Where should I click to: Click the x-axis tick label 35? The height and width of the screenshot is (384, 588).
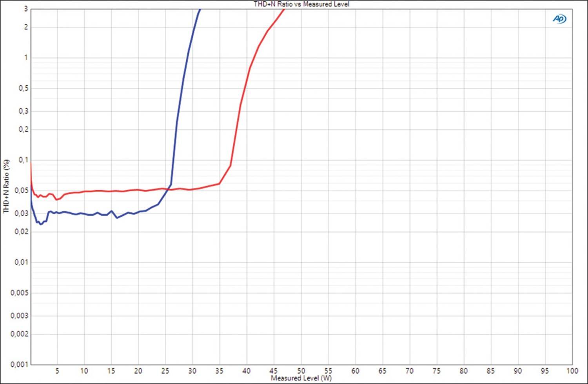pyautogui.click(x=220, y=371)
